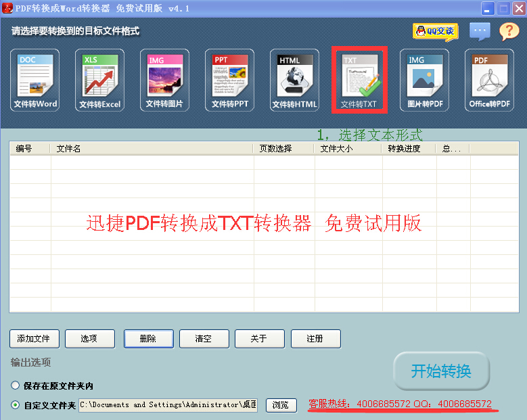Click the 文件大小 column header
This screenshot has height=420, width=527.
(348, 149)
